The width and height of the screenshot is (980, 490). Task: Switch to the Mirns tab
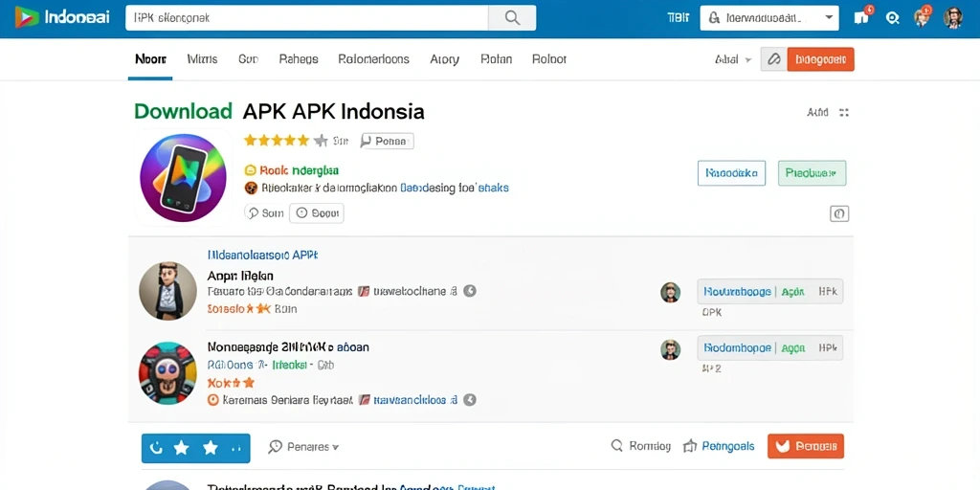[x=203, y=59]
